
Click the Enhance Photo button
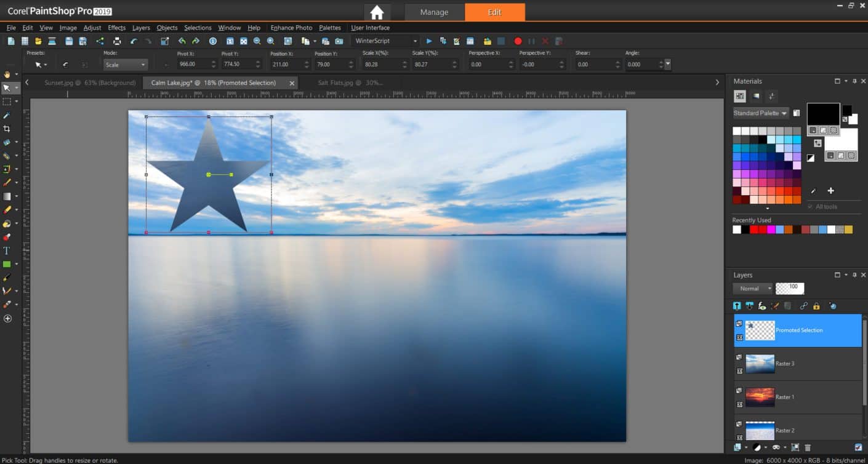[291, 28]
